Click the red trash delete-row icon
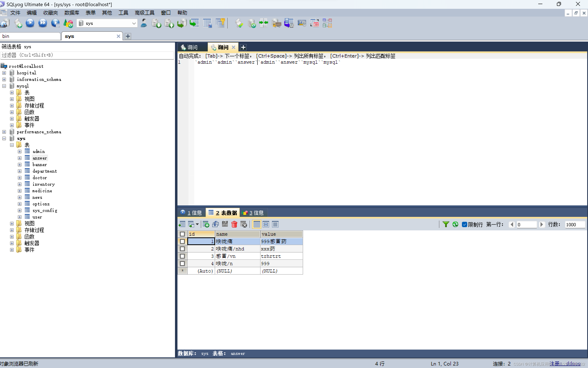Viewport: 588px width, 368px height. tap(234, 224)
